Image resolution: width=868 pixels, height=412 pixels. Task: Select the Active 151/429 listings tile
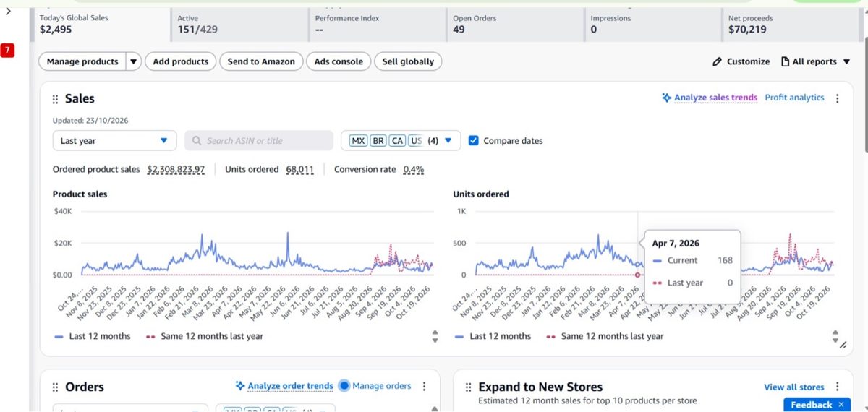pyautogui.click(x=238, y=24)
